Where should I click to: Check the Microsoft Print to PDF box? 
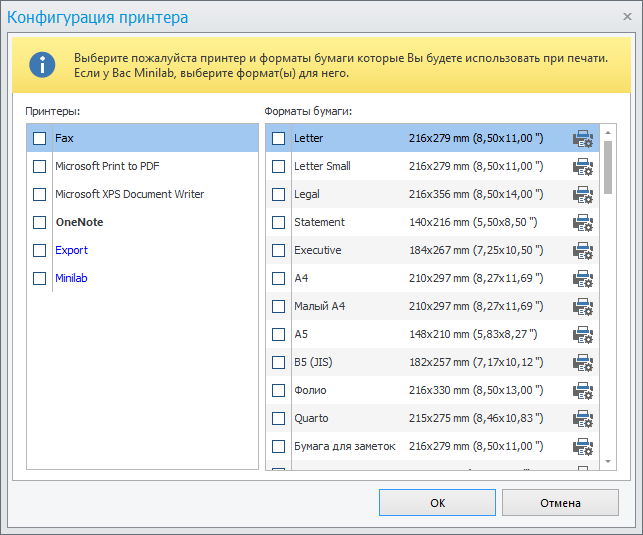pyautogui.click(x=40, y=166)
